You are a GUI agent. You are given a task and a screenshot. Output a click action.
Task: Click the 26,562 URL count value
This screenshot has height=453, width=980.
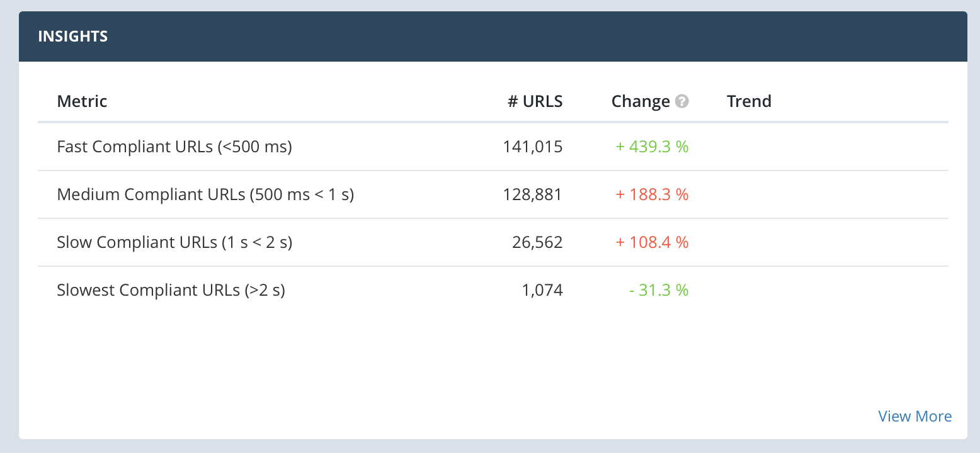tap(537, 242)
